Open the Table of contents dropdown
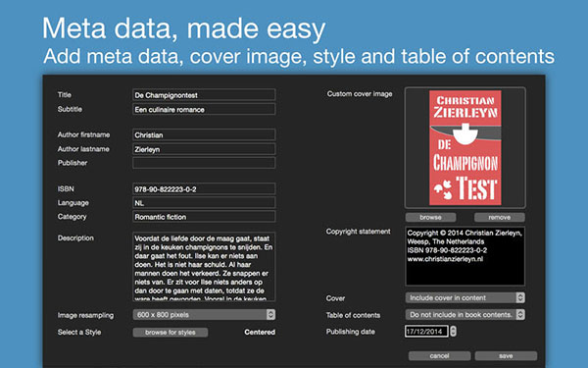The width and height of the screenshot is (588, 368). pyautogui.click(x=465, y=315)
